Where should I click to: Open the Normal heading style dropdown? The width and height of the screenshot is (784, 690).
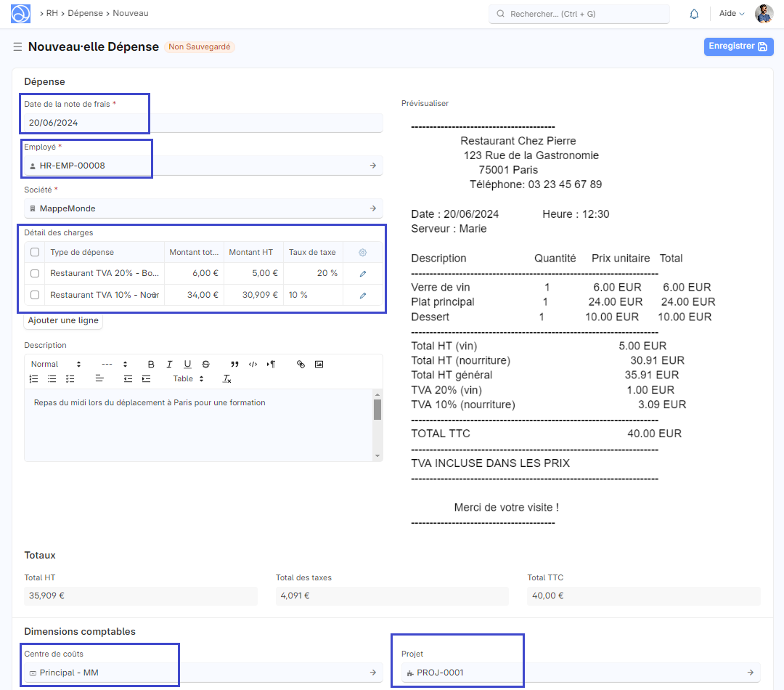click(x=56, y=364)
